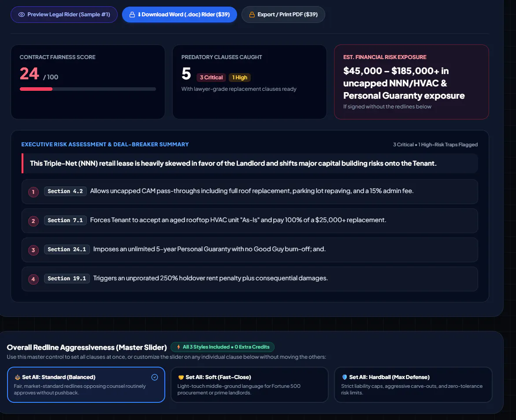This screenshot has width=516, height=420.
Task: Click number 3 badge for Section 24.1
Action: [33, 250]
